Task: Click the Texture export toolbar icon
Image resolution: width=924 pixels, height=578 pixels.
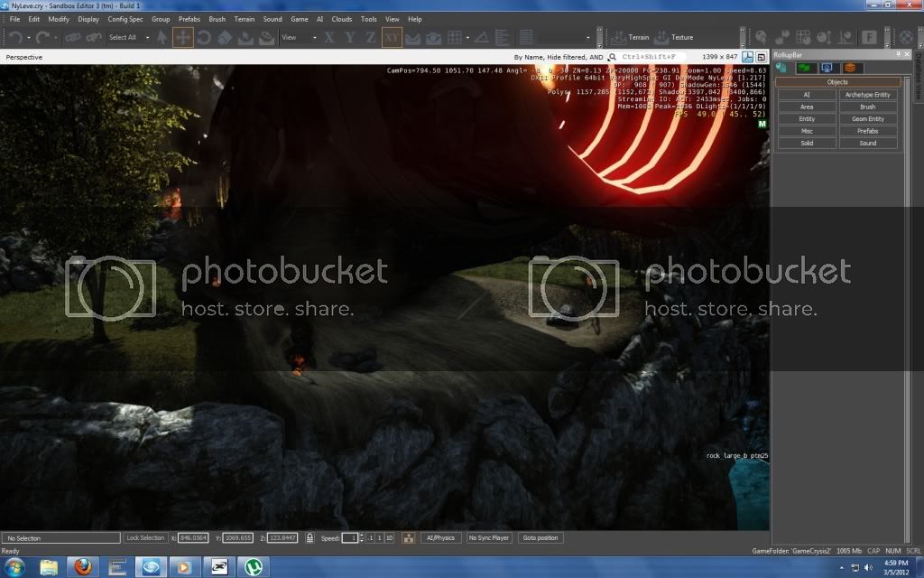Action: pyautogui.click(x=675, y=37)
